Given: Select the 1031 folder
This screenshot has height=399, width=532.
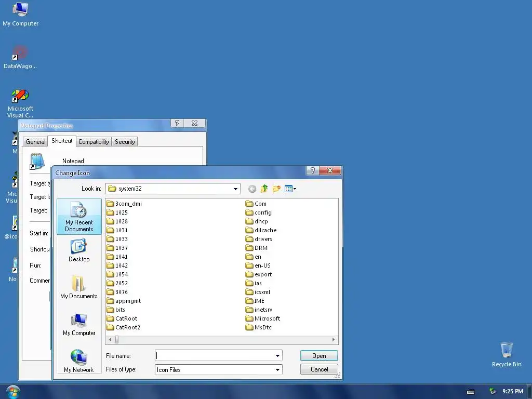Looking at the screenshot, I should pyautogui.click(x=117, y=230).
